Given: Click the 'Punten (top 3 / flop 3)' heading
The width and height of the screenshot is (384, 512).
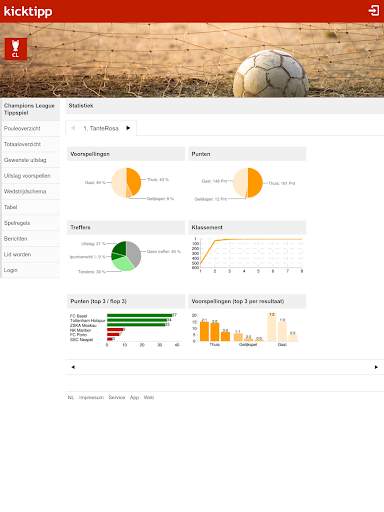Looking at the screenshot, I should [x=98, y=301].
